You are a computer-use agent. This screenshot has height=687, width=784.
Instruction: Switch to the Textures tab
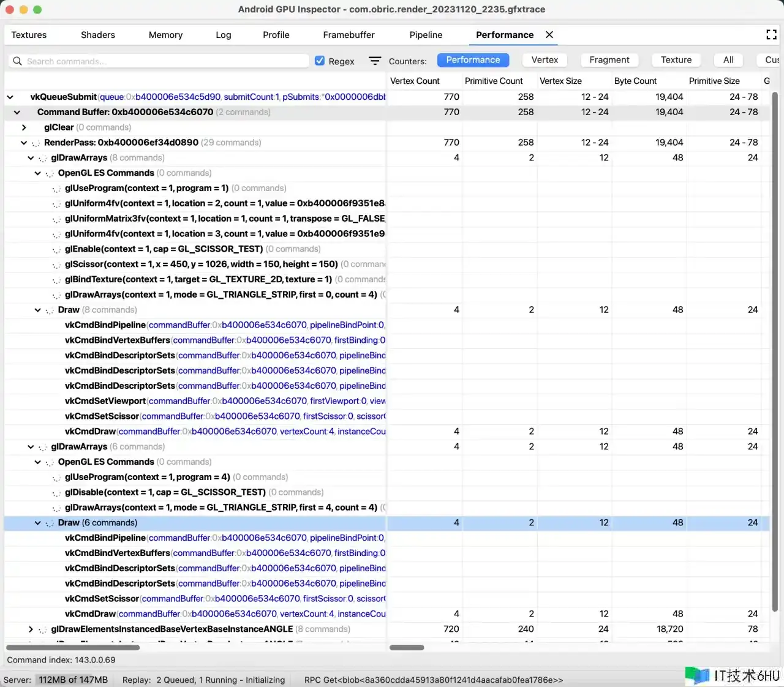point(29,35)
